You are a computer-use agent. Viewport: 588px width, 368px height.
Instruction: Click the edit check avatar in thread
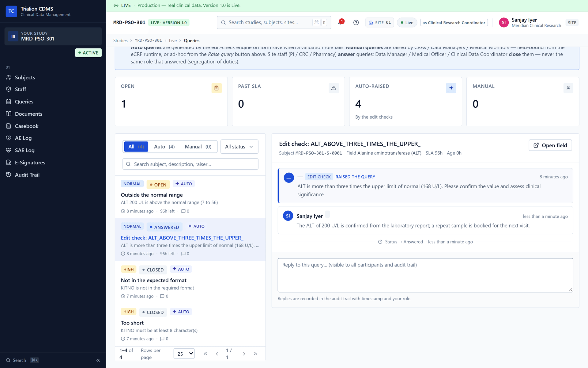tap(288, 178)
